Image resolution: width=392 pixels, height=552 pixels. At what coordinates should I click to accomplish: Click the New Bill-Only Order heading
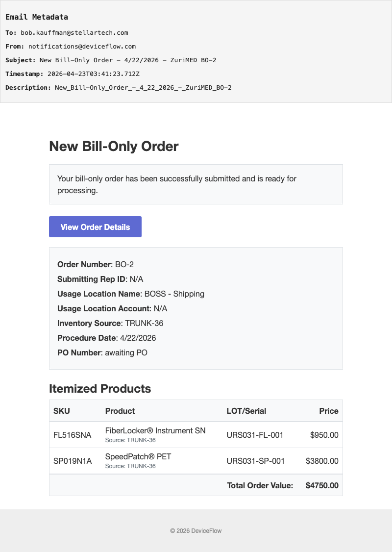pos(114,146)
